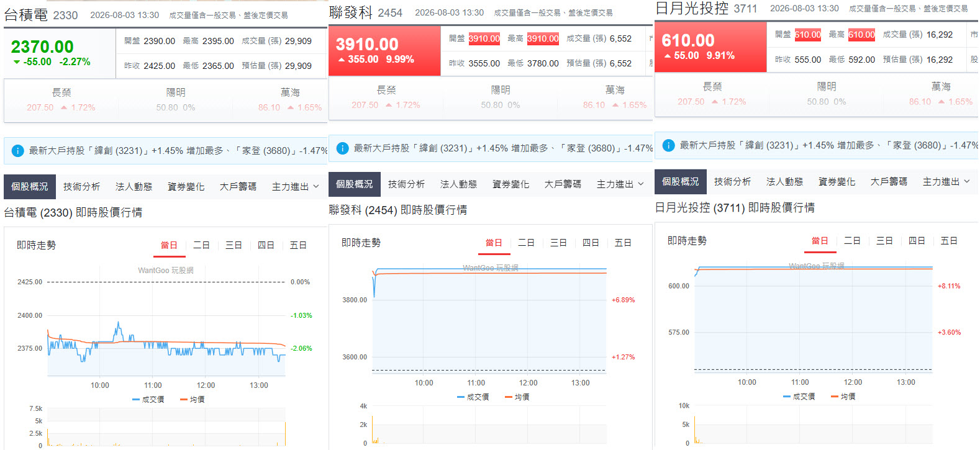Switch 台積電 chart to 五日 view
This screenshot has height=450, width=980.
point(299,246)
